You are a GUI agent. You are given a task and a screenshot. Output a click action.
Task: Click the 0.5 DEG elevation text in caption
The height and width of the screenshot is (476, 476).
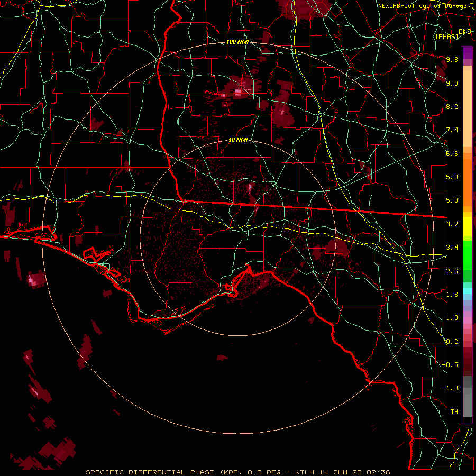265,472
